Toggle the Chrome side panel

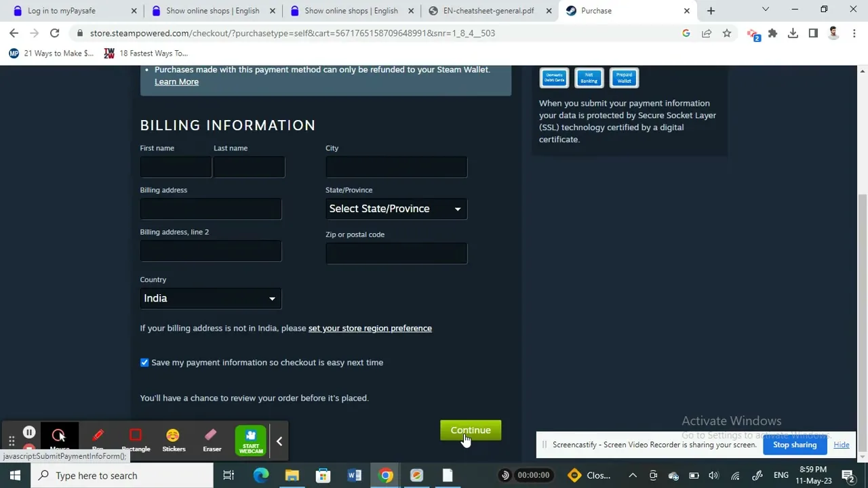click(x=813, y=33)
